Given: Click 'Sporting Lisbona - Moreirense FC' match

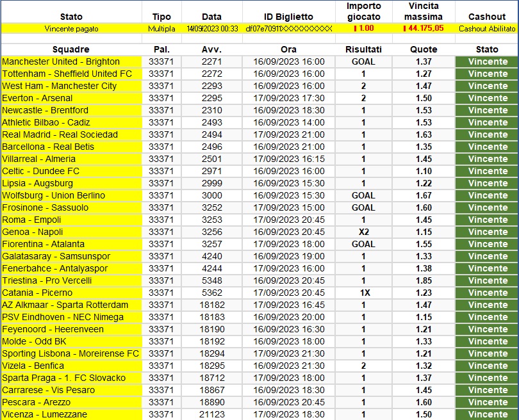Looking at the screenshot, I should coord(72,354).
